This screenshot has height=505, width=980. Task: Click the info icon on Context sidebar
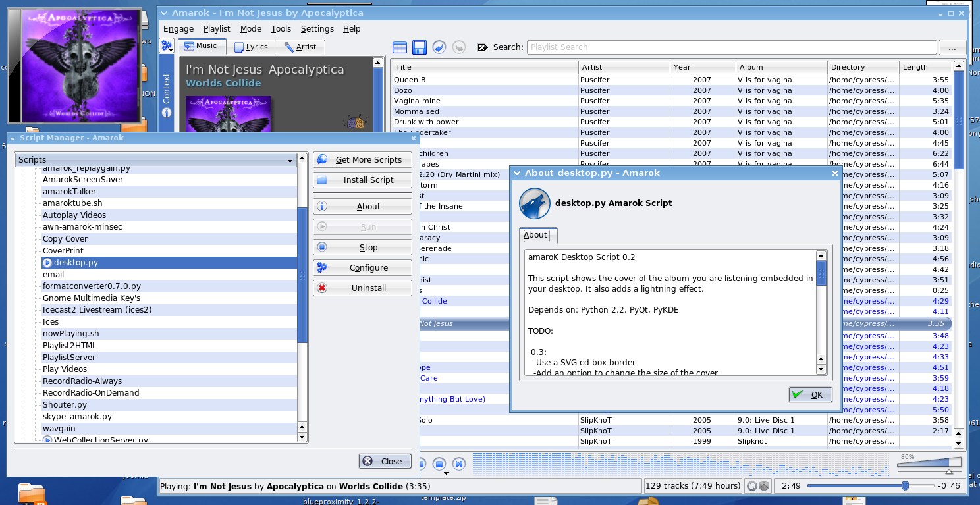pyautogui.click(x=167, y=112)
